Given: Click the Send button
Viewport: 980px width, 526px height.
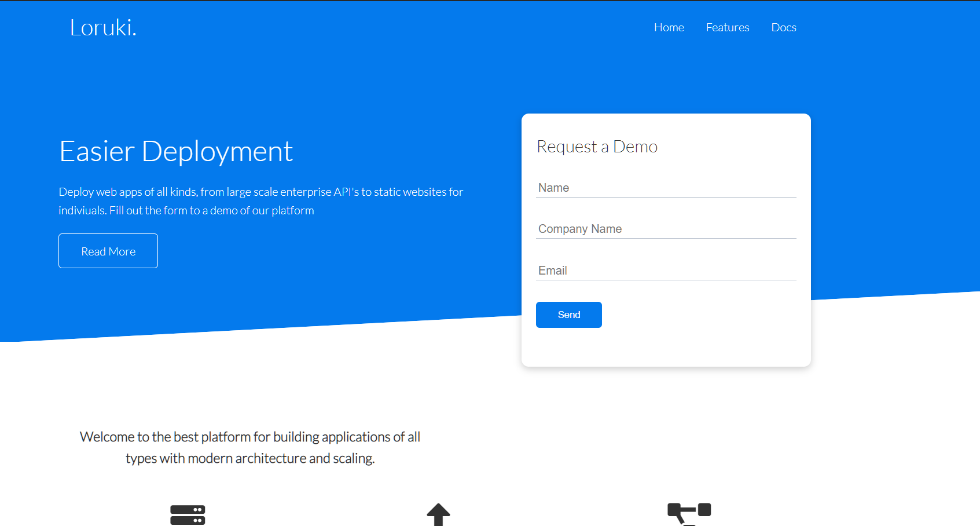Looking at the screenshot, I should click(x=568, y=315).
